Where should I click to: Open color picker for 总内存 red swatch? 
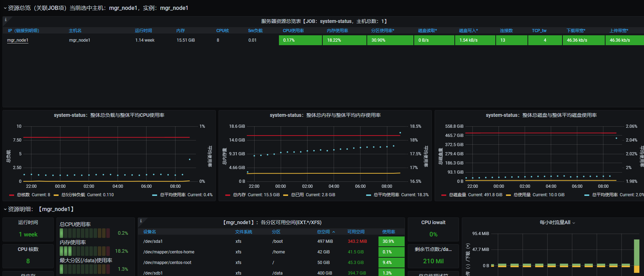click(x=228, y=195)
